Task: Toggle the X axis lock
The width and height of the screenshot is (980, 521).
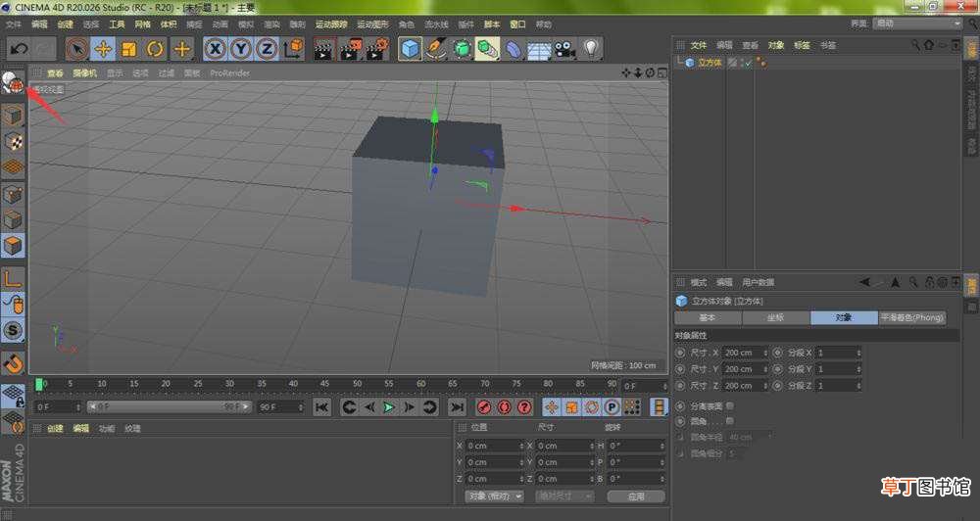Action: [215, 49]
